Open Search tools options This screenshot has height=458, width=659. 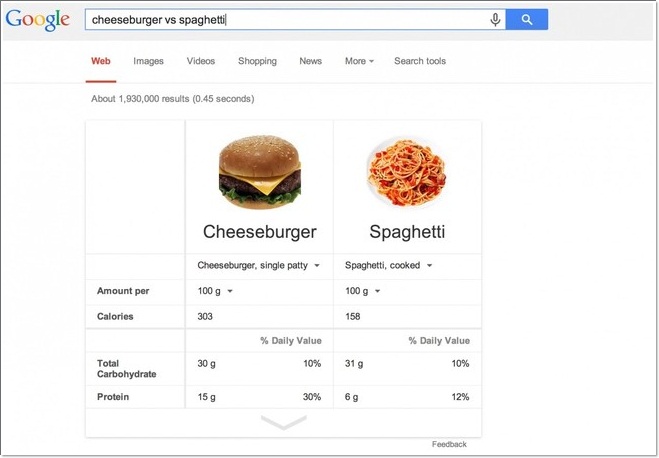pos(420,61)
